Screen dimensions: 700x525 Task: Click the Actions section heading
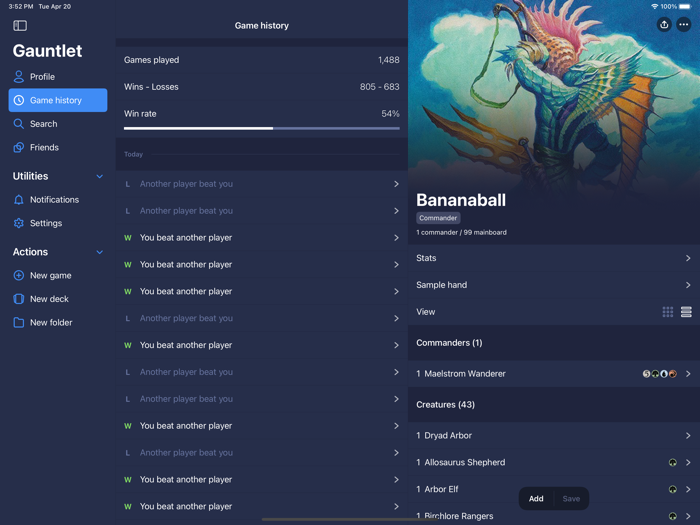coord(30,252)
